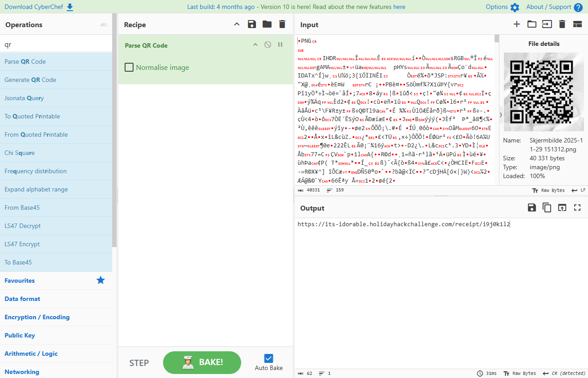Collapse the Parse QR Code operation

(x=255, y=45)
